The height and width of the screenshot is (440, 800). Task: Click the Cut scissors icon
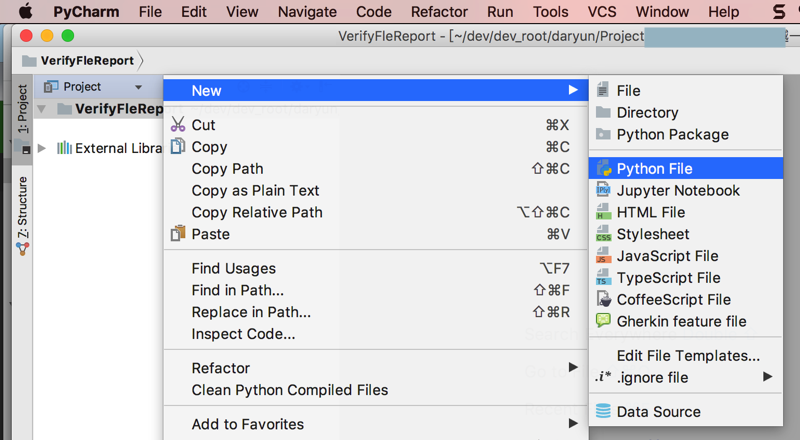pyautogui.click(x=178, y=125)
